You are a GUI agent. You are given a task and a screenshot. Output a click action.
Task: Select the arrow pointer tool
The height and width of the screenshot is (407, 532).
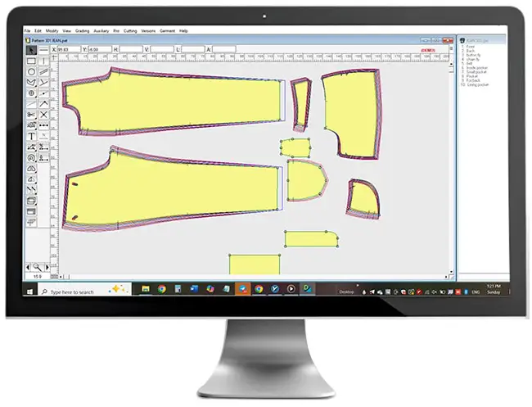[x=31, y=51]
